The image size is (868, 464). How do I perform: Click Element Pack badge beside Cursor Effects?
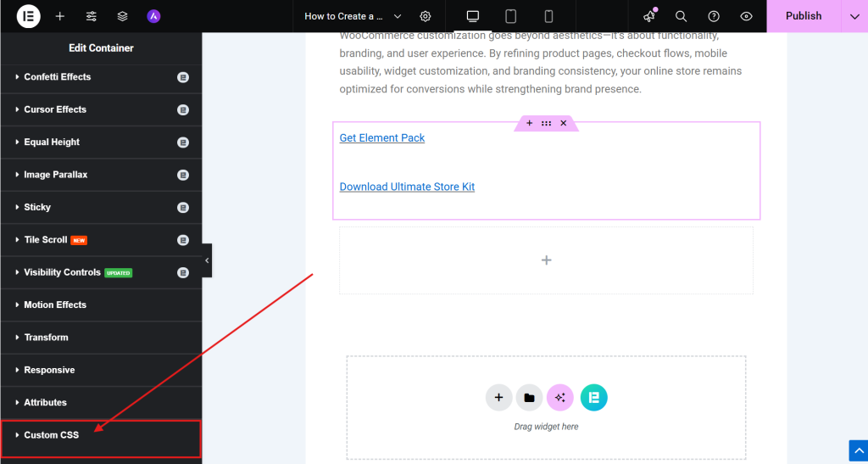[x=183, y=110]
